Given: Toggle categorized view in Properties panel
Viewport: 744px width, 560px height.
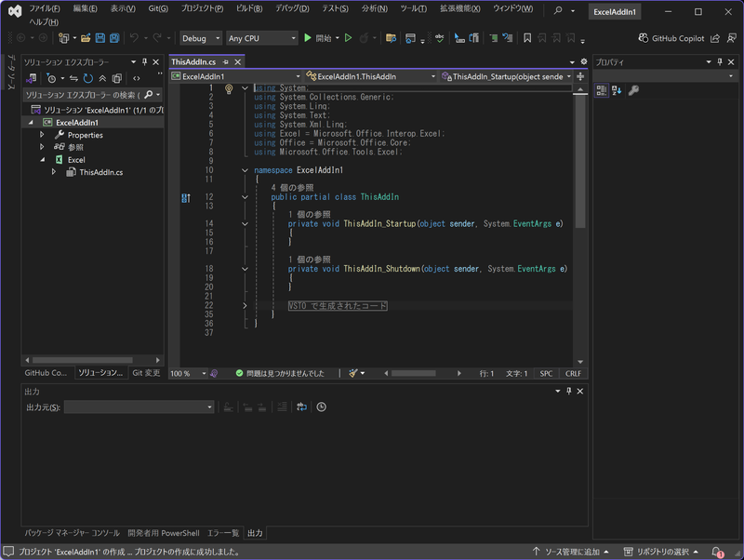Looking at the screenshot, I should click(x=602, y=90).
